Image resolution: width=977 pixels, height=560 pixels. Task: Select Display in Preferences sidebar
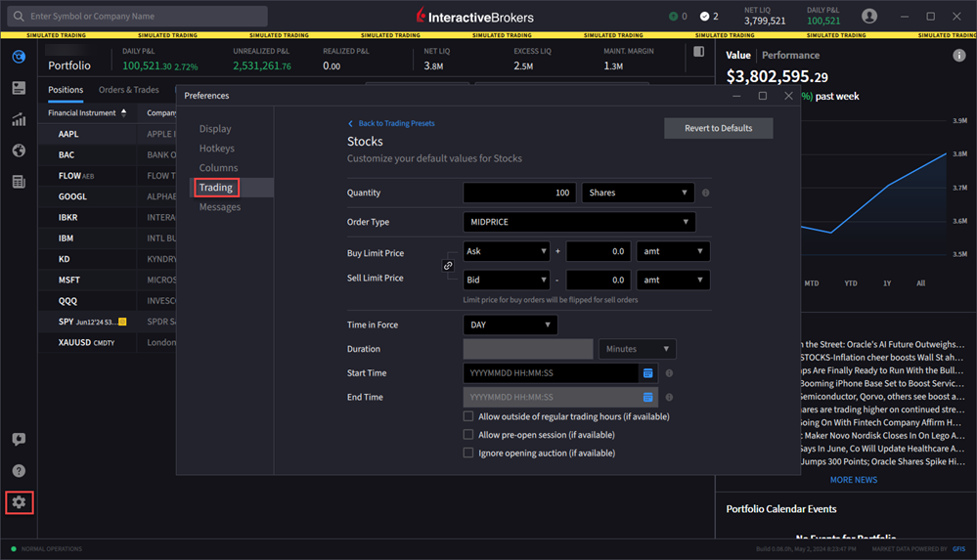pos(215,128)
